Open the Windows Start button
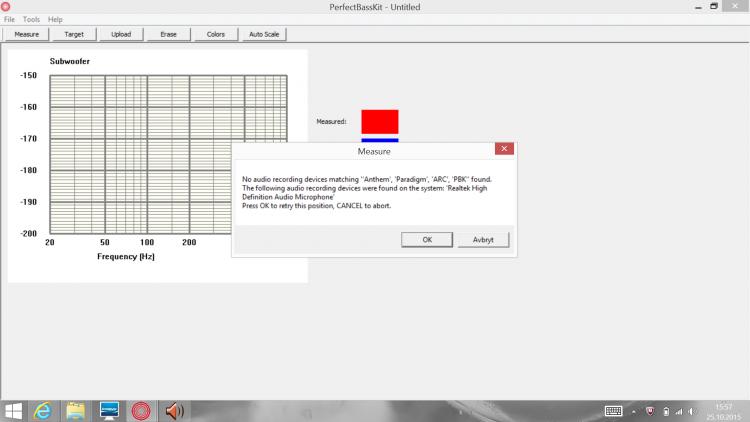The image size is (750, 422). [x=13, y=411]
